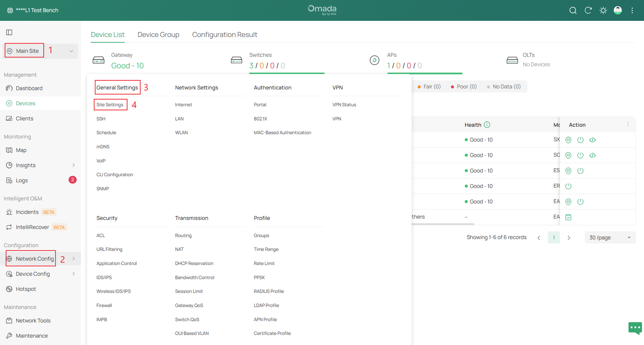
Task: Open the live chat support bubble
Action: pos(635,328)
